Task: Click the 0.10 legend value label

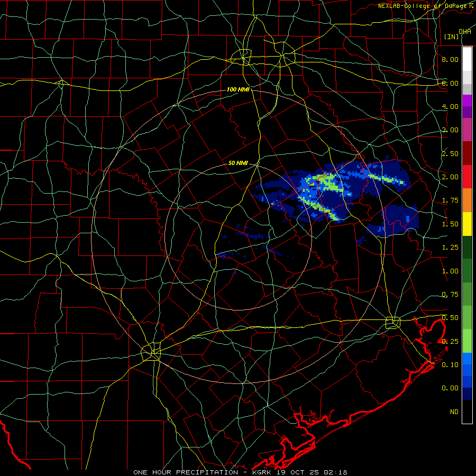Action: pyautogui.click(x=450, y=365)
